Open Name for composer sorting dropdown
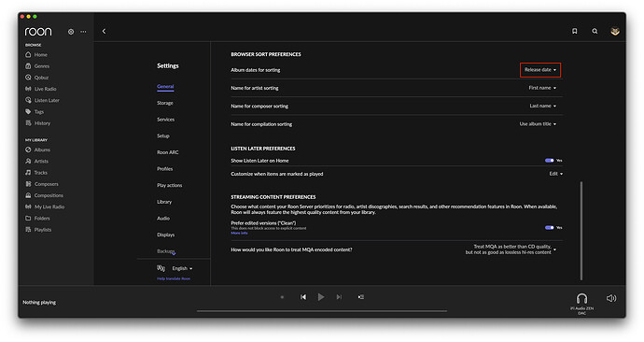 click(x=542, y=106)
